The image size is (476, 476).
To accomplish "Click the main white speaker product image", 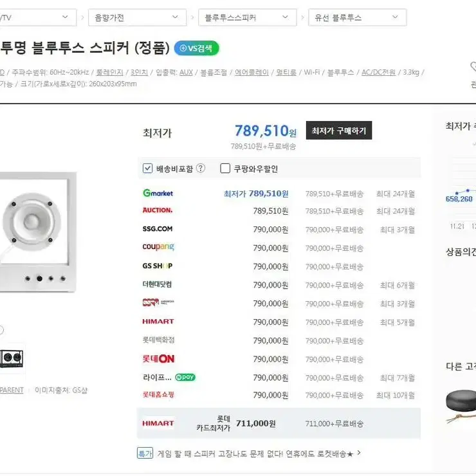I will (38, 232).
